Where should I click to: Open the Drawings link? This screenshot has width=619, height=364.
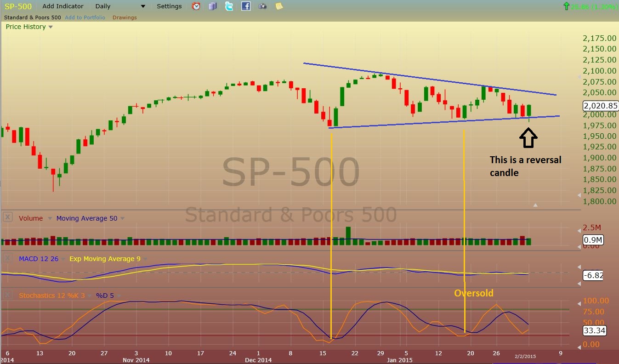125,17
